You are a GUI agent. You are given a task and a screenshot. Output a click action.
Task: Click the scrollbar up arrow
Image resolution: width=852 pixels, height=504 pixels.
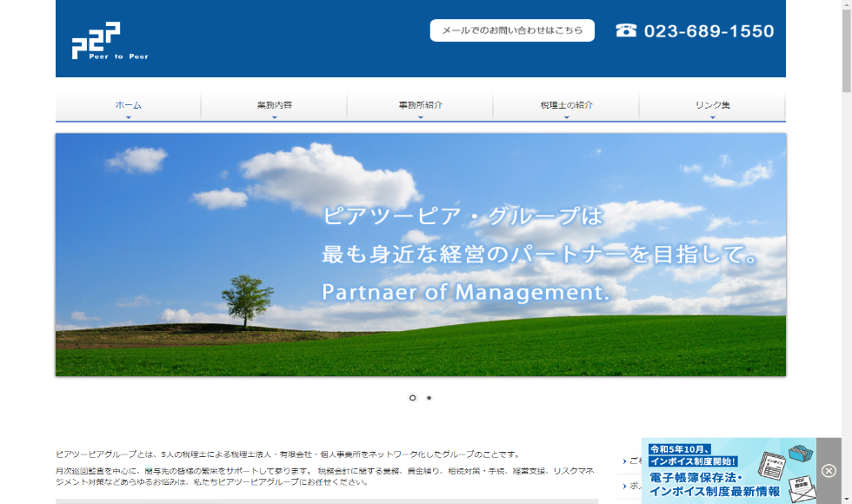846,5
